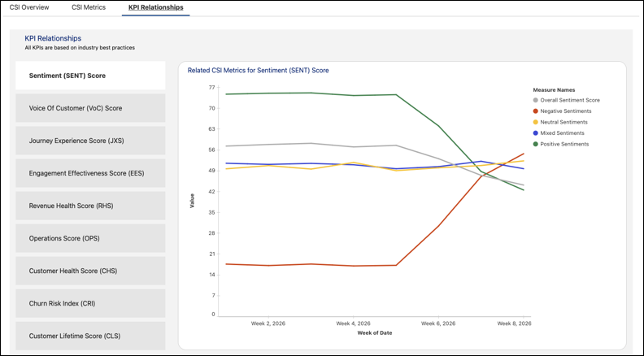Click the 49 y-axis tick label
This screenshot has height=356, width=644.
(212, 171)
